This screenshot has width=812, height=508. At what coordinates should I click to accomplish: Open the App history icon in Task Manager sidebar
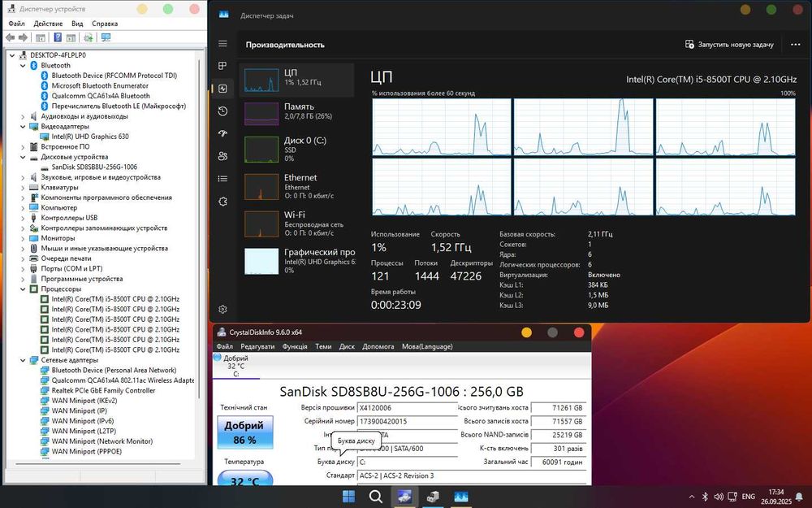click(x=222, y=111)
